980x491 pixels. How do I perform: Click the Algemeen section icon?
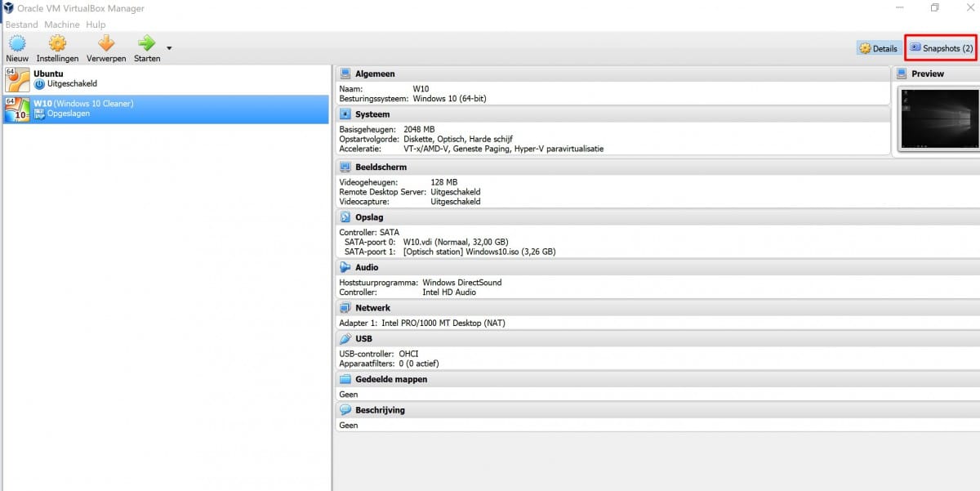pos(345,74)
